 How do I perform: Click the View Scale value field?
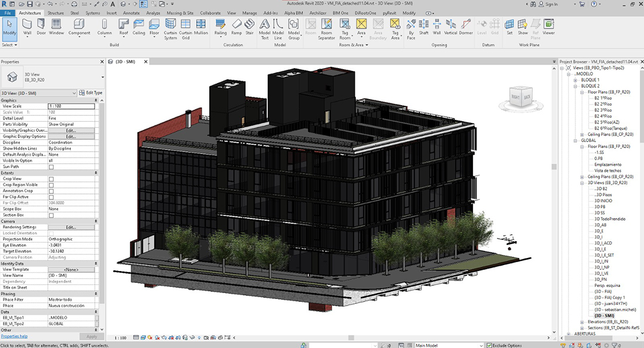tap(70, 106)
